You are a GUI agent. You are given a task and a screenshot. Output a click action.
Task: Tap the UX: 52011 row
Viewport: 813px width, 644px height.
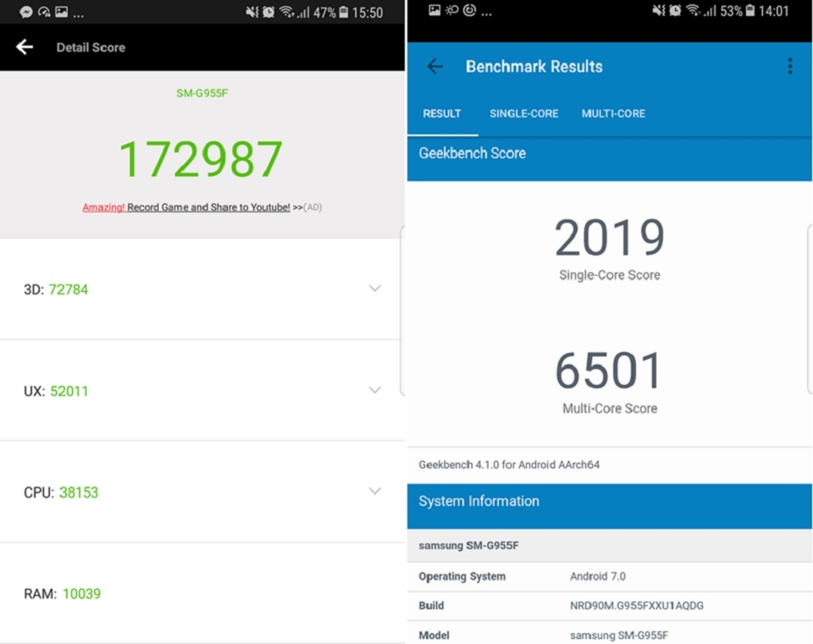tap(202, 391)
